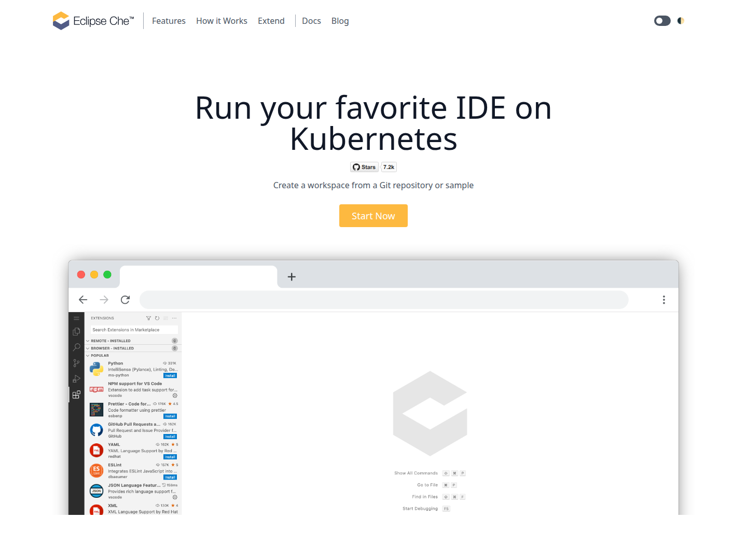
Task: Click the half-moon theme icon
Action: 681,21
